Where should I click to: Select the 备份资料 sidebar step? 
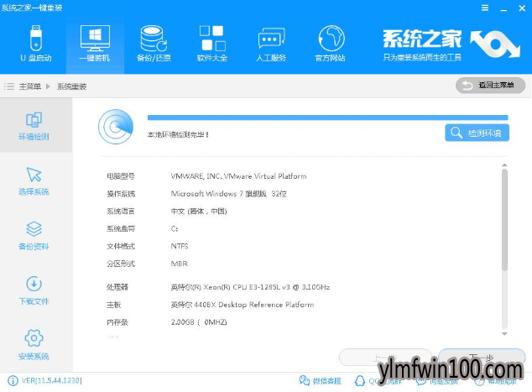[34, 236]
